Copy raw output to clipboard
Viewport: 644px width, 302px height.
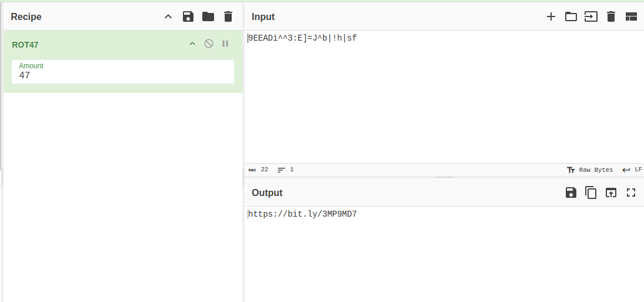590,193
